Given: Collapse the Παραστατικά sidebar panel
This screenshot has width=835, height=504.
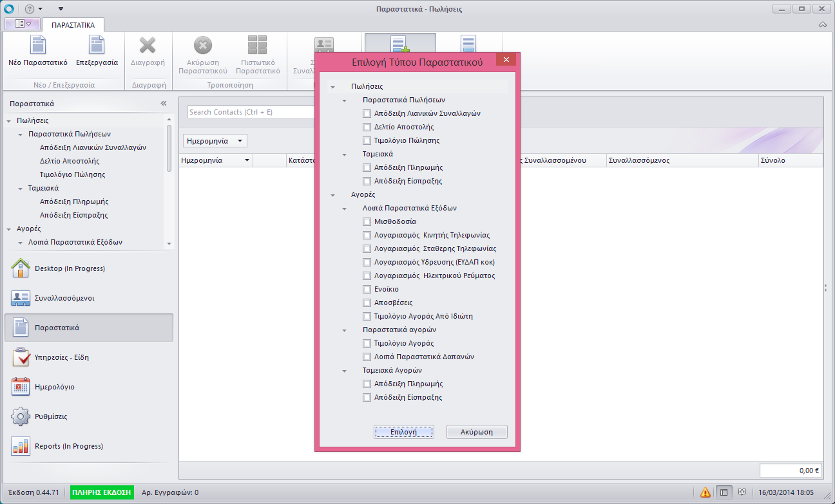Looking at the screenshot, I should pyautogui.click(x=164, y=104).
